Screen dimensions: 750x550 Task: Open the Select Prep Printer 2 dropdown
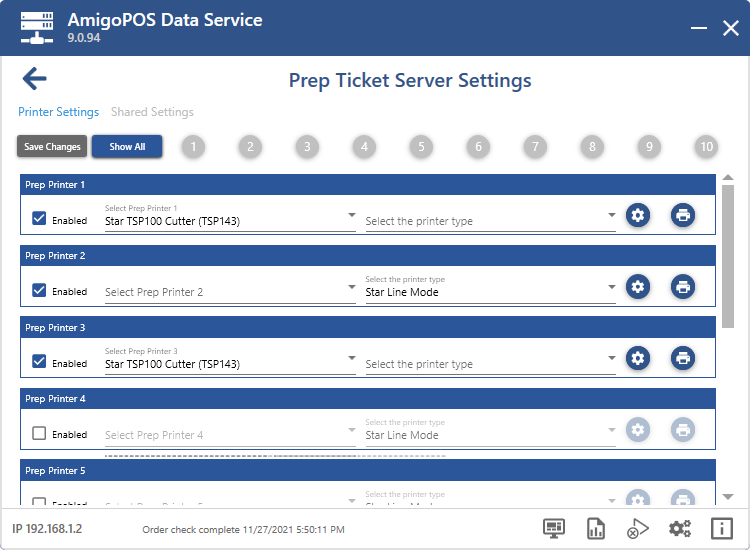coord(230,289)
